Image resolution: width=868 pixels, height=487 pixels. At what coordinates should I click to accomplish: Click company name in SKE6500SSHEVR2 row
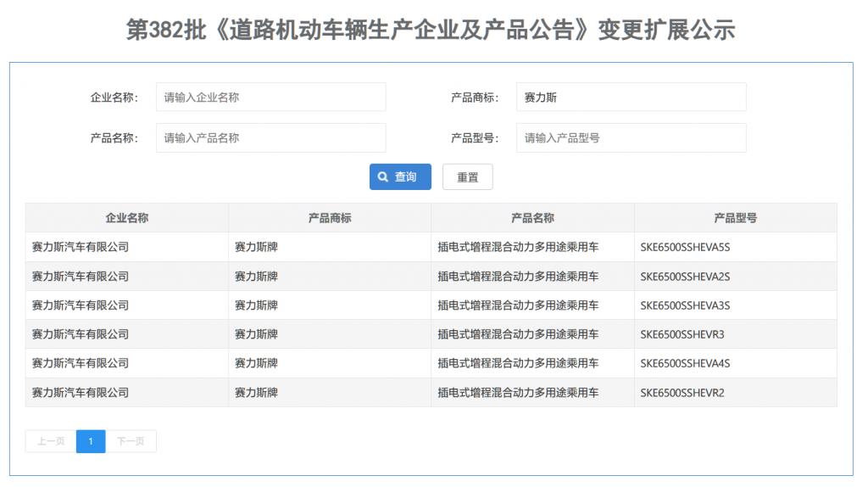[x=81, y=393]
